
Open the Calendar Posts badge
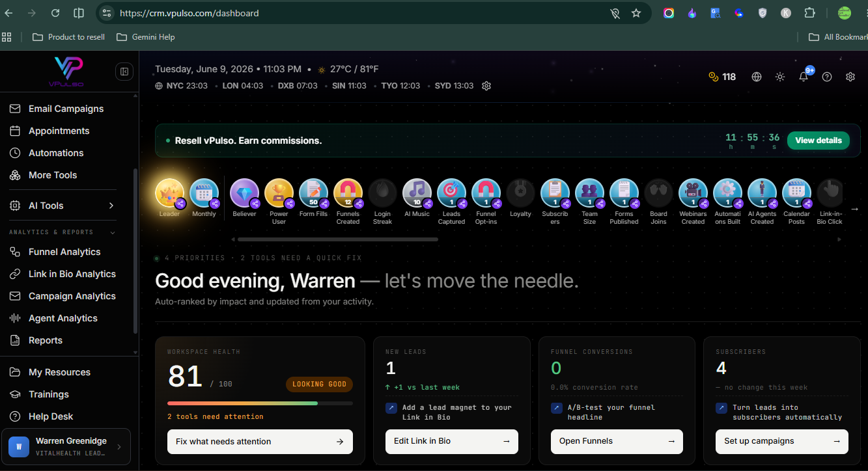click(796, 193)
